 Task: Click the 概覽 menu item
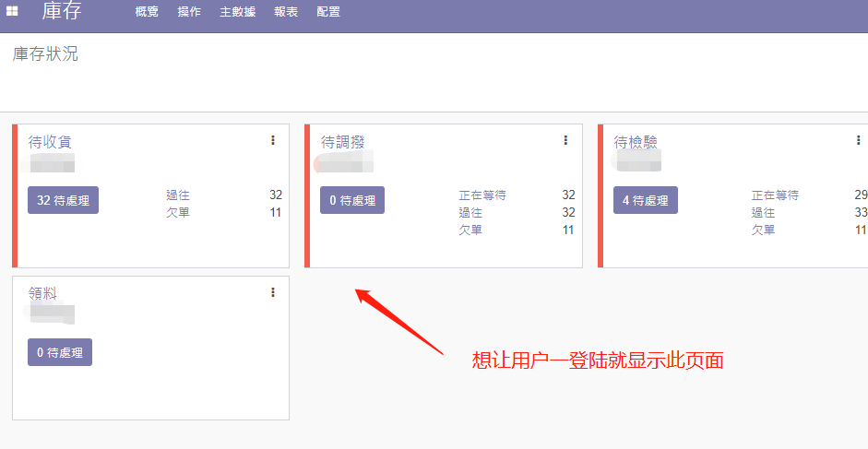point(147,12)
